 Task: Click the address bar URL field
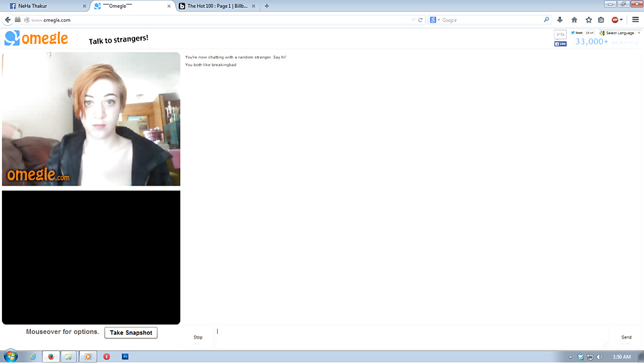pos(222,20)
